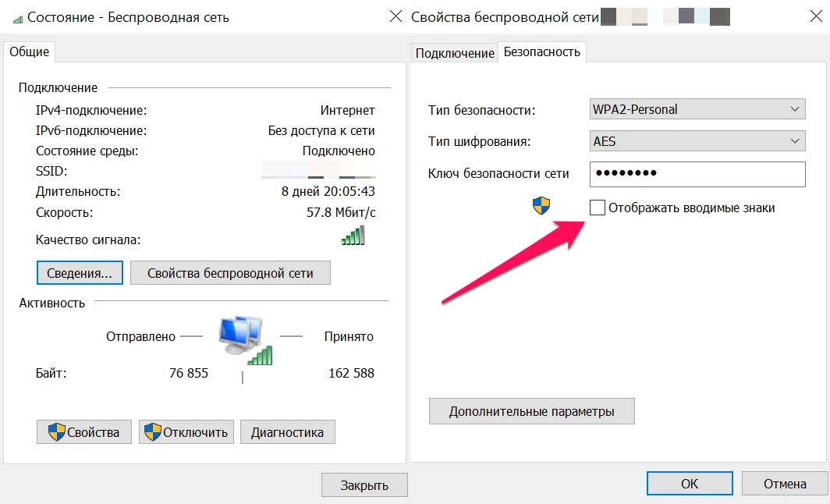
Task: Focus the Ключ безопасности сети password field
Action: pyautogui.click(x=697, y=174)
